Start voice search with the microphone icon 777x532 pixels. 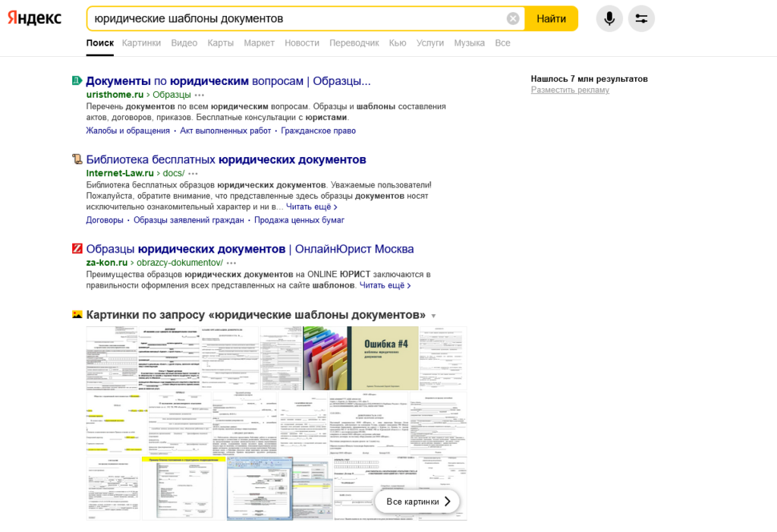click(x=609, y=18)
